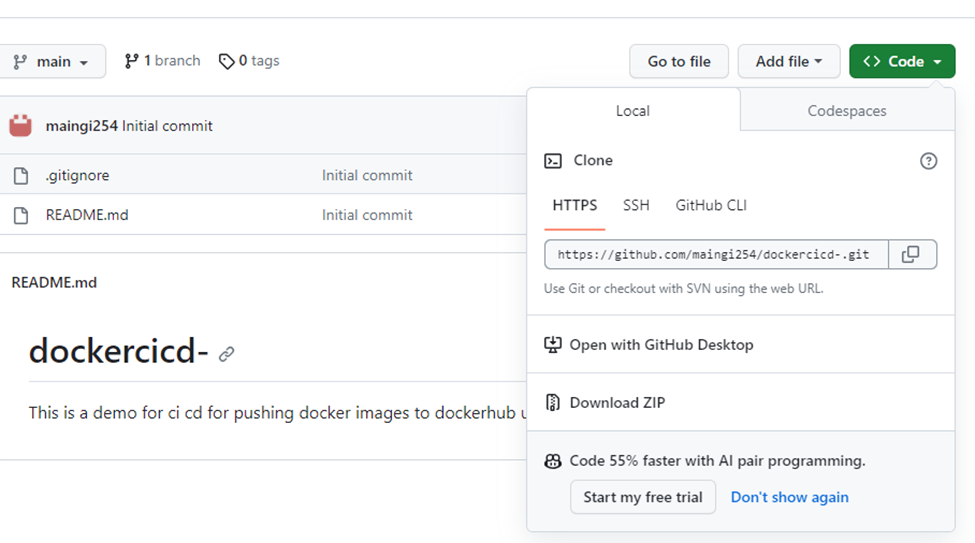This screenshot has width=975, height=543.
Task: Click Start my free trial button
Action: click(x=643, y=497)
